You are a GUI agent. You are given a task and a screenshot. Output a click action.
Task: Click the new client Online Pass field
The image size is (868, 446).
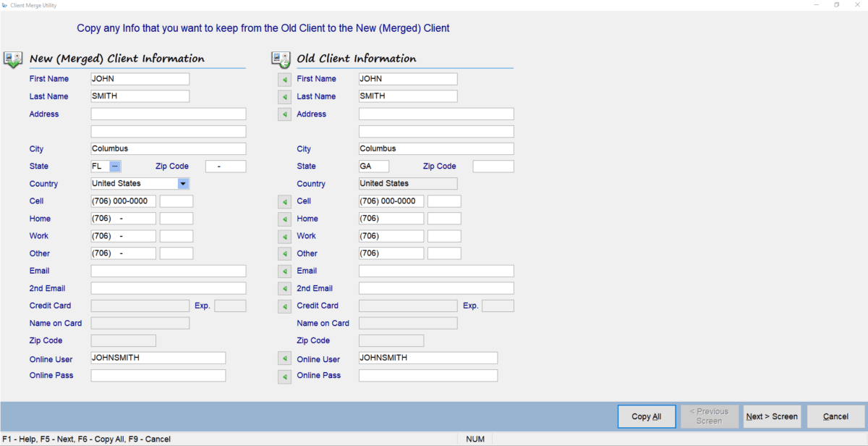(158, 376)
